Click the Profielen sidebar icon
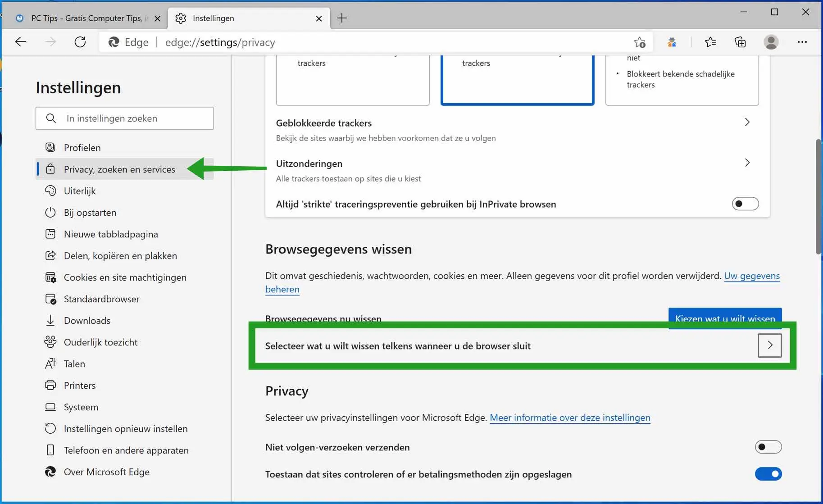This screenshot has height=504, width=823. 50,147
